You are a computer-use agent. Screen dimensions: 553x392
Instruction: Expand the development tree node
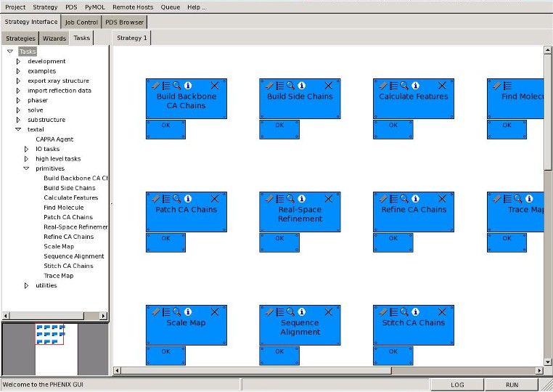(x=19, y=62)
